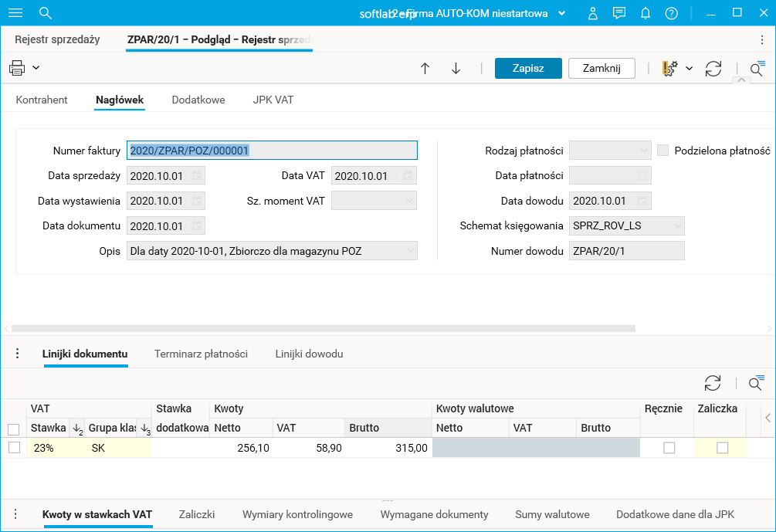
Task: Switch to Terminarz płatności tab
Action: [x=201, y=354]
